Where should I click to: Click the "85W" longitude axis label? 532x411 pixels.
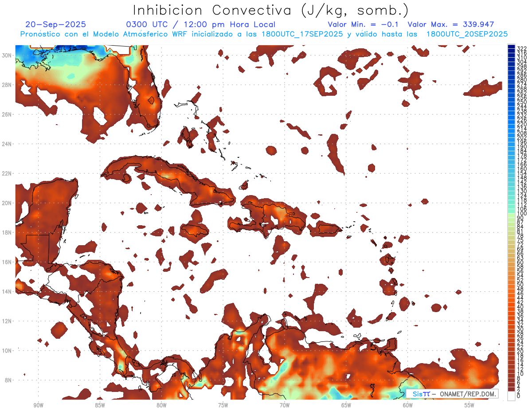[x=100, y=405]
